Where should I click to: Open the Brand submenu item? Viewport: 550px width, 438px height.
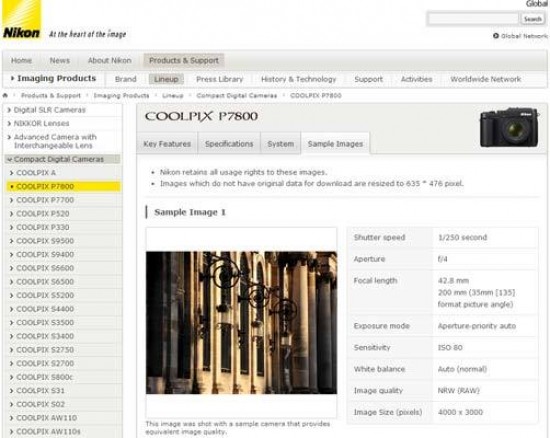pyautogui.click(x=126, y=79)
